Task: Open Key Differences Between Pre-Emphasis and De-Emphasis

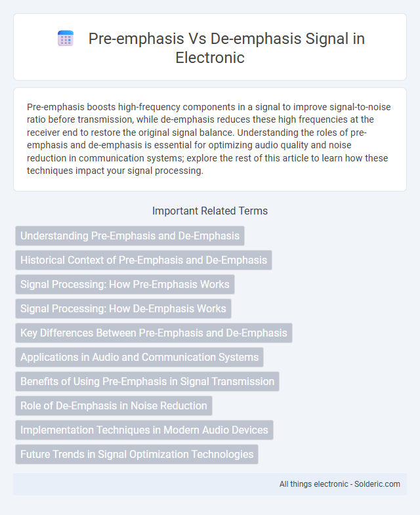Action: [x=154, y=333]
